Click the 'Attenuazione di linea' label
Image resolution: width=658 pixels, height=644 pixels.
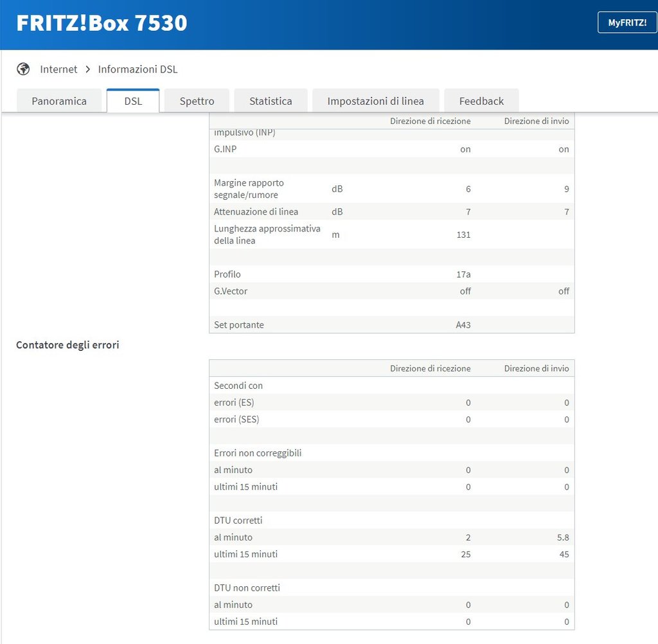point(256,211)
